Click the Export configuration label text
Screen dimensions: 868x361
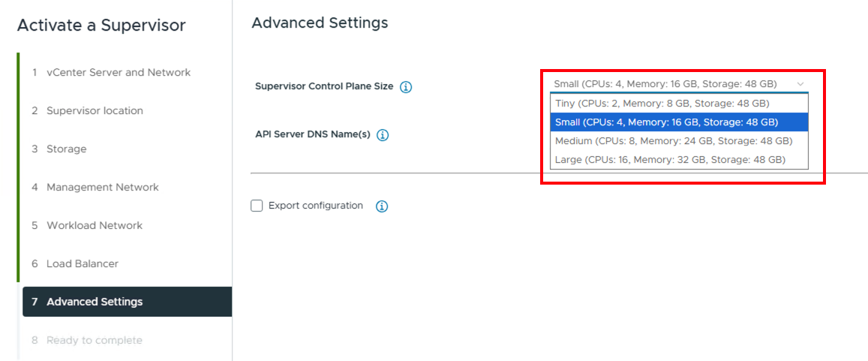pyautogui.click(x=316, y=206)
